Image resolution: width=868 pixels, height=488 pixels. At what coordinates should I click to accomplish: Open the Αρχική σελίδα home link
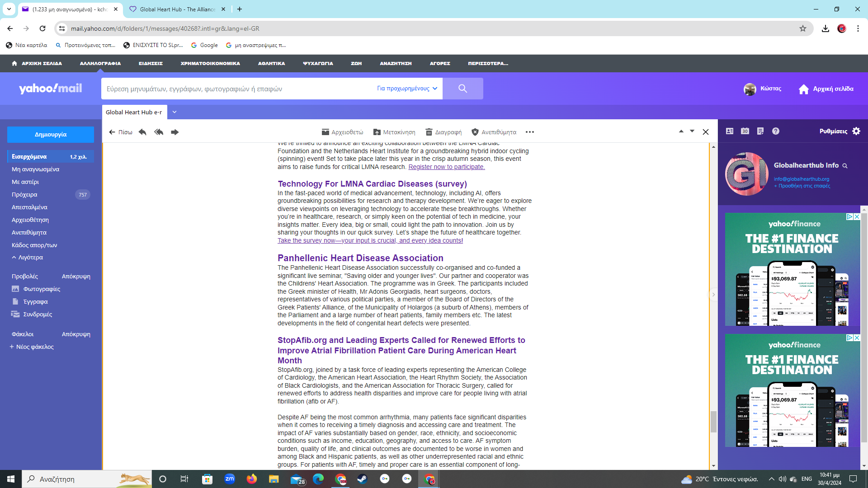pyautogui.click(x=826, y=89)
